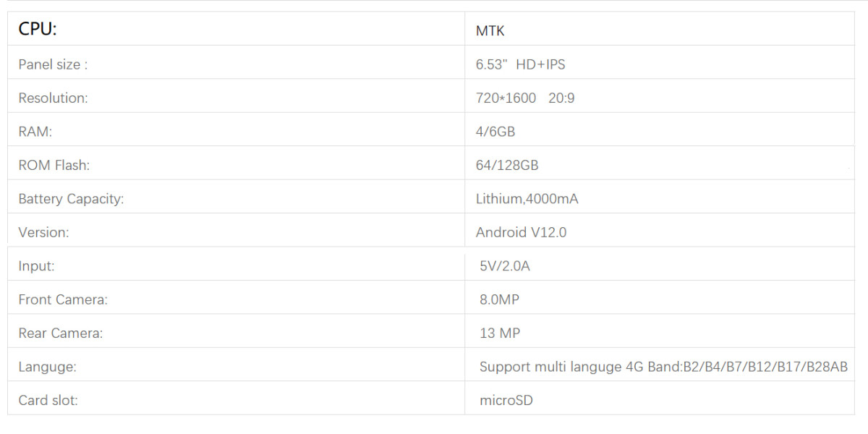Click the Version label cell
The height and width of the screenshot is (434, 868).
tap(43, 233)
